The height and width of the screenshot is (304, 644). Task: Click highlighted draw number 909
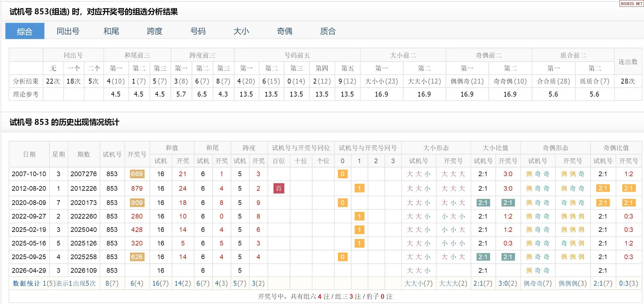[x=137, y=203]
